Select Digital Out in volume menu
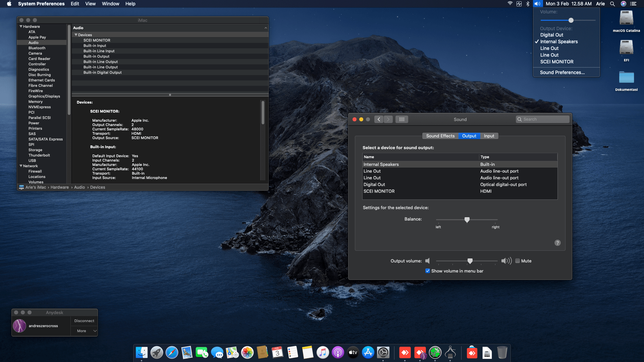Screen dimensions: 644x362 click(x=551, y=35)
